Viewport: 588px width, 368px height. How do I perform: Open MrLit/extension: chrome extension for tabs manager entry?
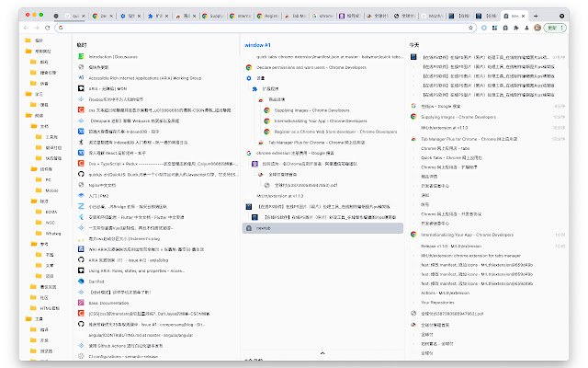(x=470, y=256)
